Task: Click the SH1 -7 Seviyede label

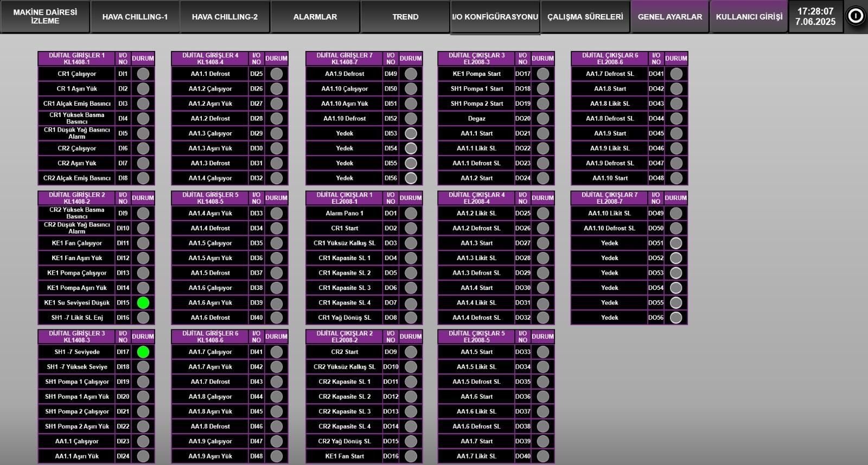Action: coord(76,352)
